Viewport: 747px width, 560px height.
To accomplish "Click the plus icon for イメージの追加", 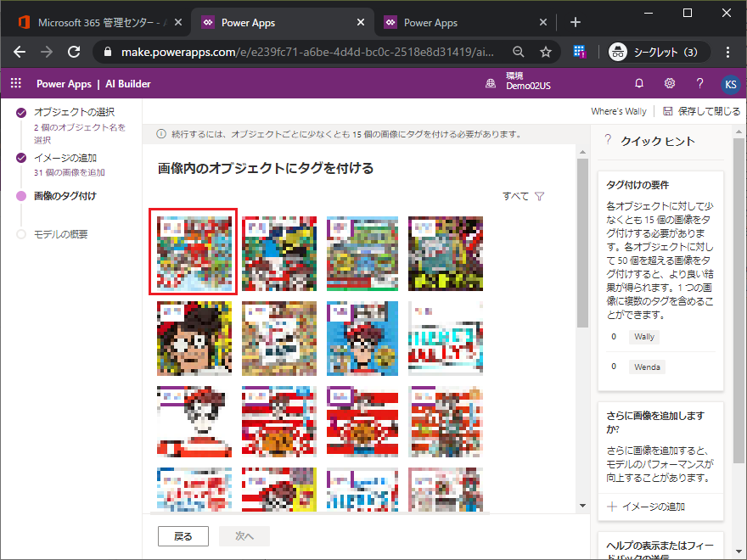I will [612, 507].
